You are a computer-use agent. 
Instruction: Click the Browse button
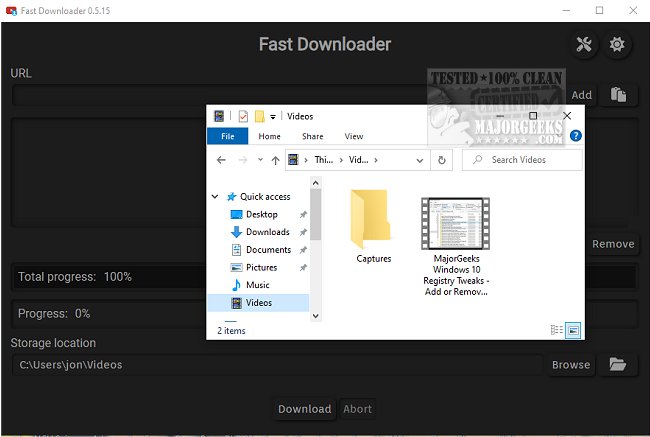(x=571, y=365)
